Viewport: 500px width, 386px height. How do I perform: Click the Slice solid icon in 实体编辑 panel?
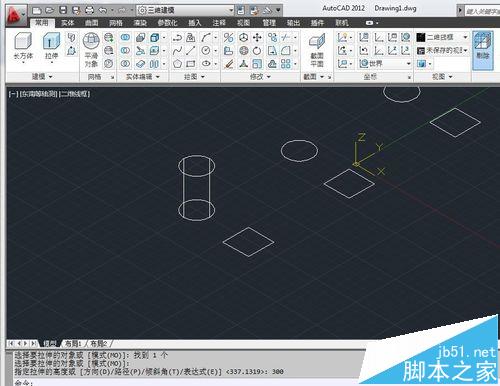(140, 51)
